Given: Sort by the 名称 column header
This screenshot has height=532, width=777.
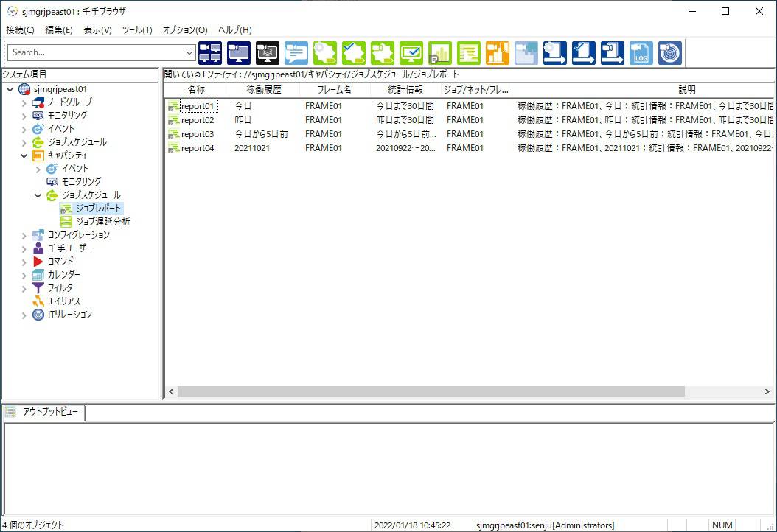Looking at the screenshot, I should tap(196, 90).
